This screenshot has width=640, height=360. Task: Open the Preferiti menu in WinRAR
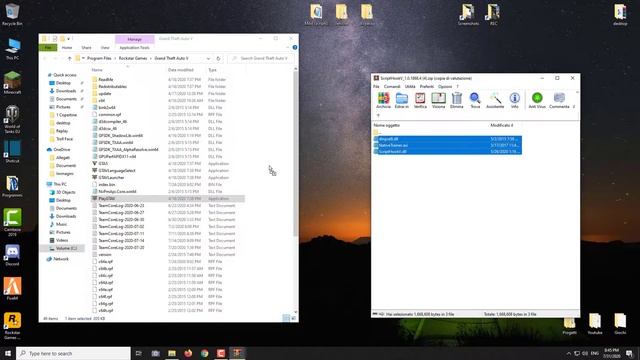tap(427, 87)
